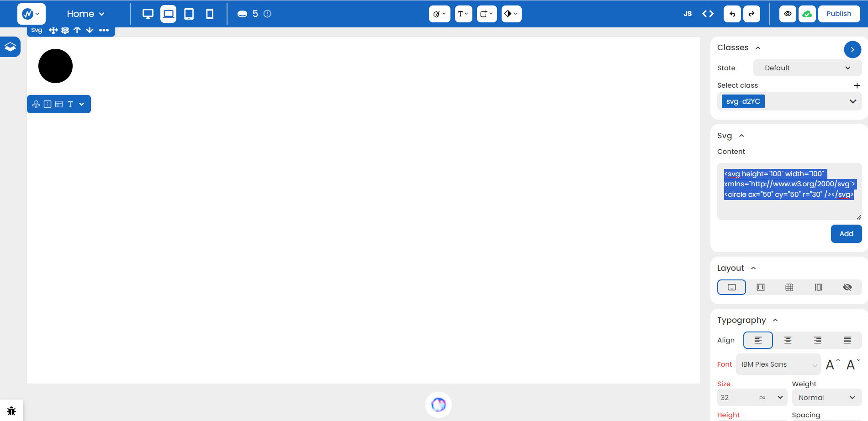The image size is (868, 421).
Task: Select flex display layout option
Action: coord(761,287)
